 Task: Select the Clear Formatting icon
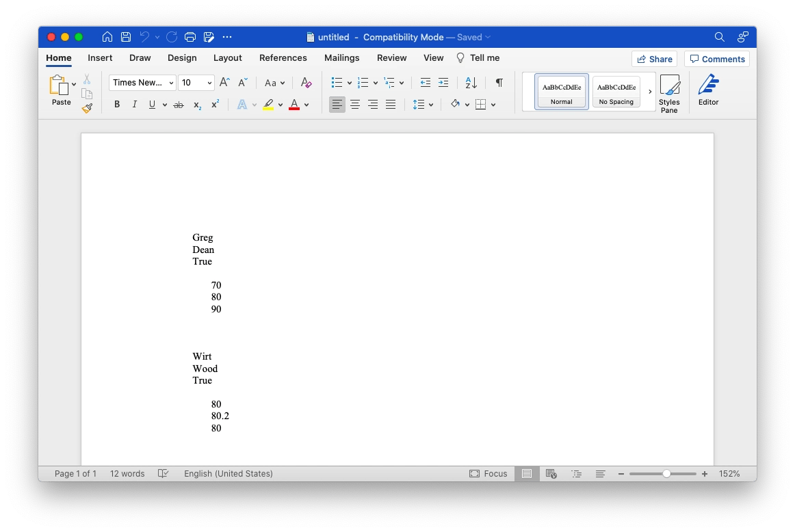(306, 82)
